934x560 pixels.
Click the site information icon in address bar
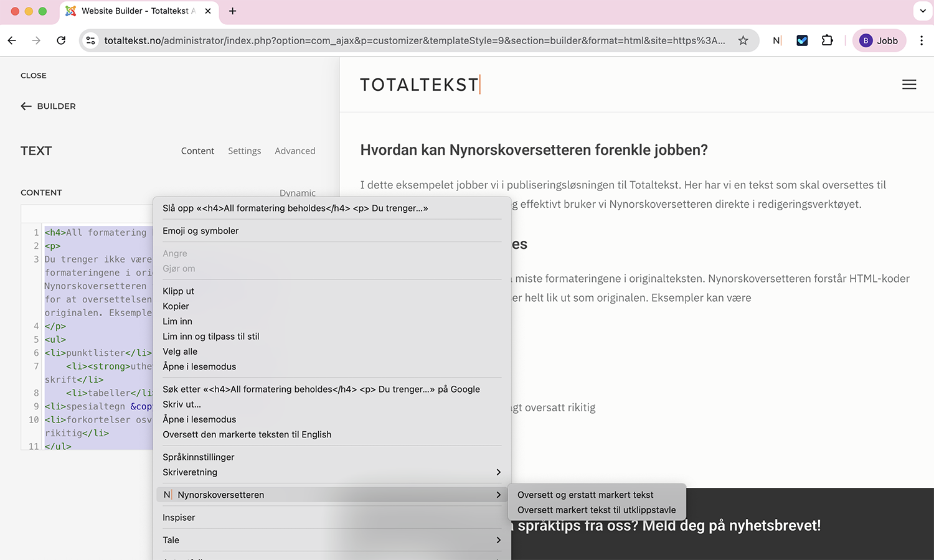[x=91, y=40]
